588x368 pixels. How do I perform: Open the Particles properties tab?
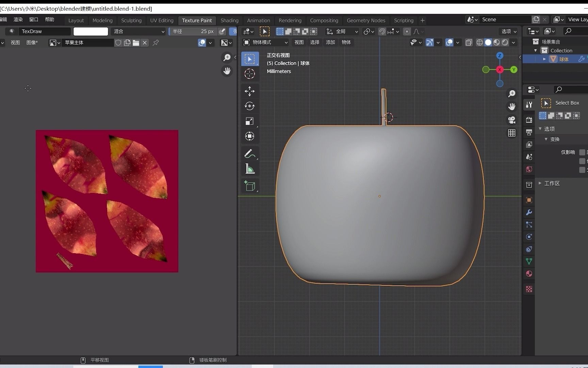[529, 225]
